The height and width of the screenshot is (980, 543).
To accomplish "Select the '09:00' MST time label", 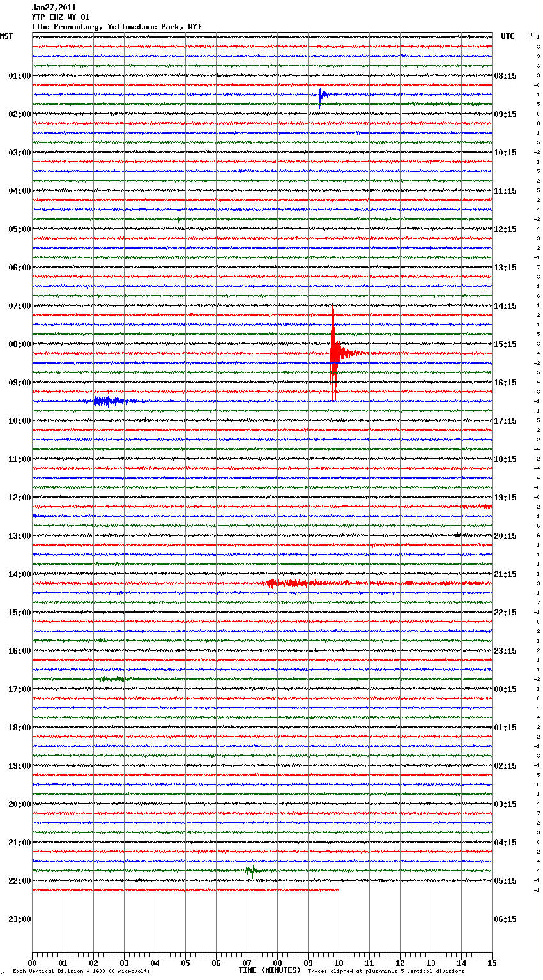I will point(20,383).
